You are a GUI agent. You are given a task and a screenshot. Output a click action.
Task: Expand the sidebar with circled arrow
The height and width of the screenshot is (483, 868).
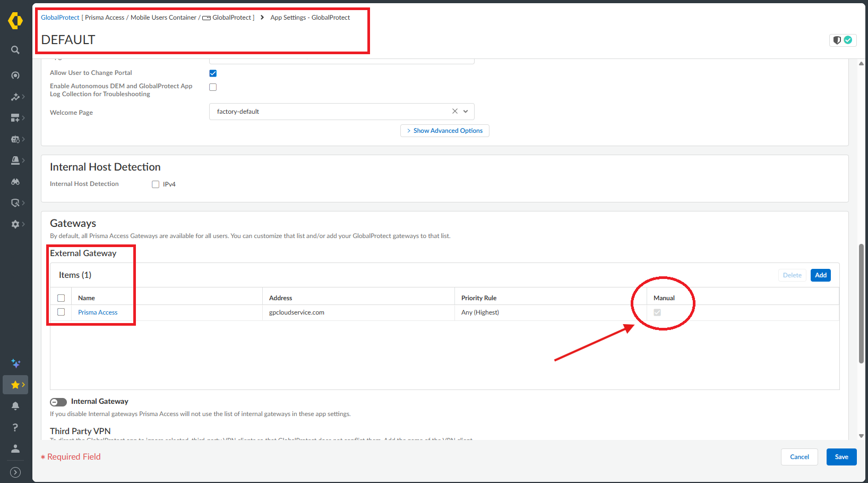point(15,472)
